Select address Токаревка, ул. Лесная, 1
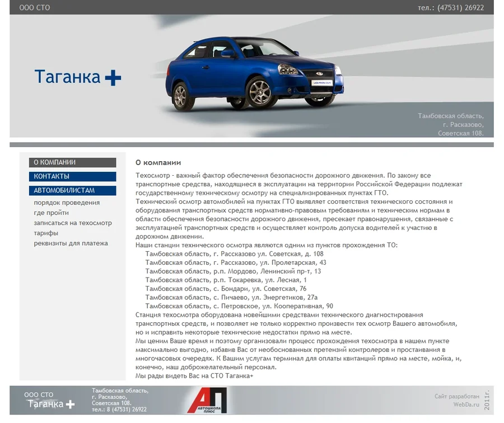Screen dimensions: 504x423 [x=226, y=280]
